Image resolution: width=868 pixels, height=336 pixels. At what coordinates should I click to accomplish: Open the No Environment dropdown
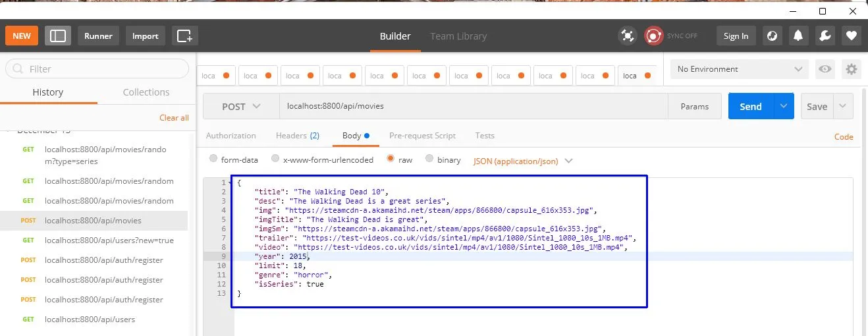[x=739, y=69]
